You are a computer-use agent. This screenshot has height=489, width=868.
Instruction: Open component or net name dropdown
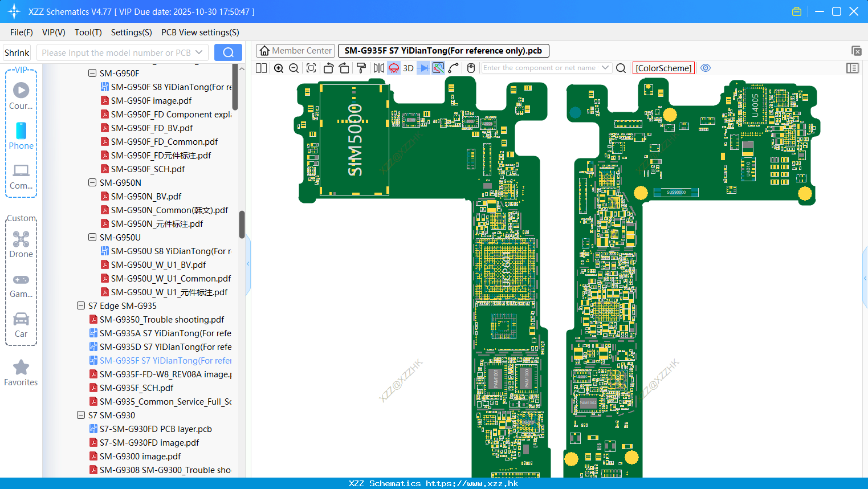point(605,68)
